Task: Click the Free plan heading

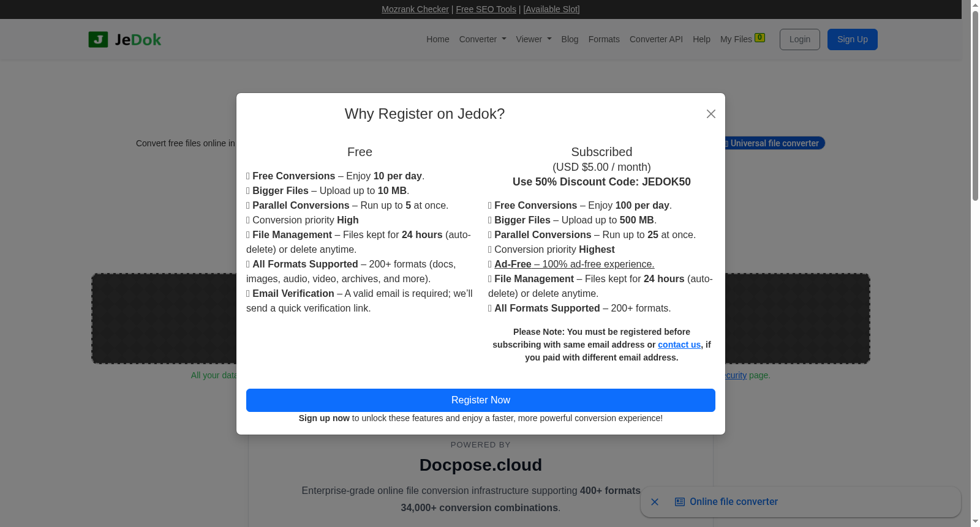Action: tap(360, 152)
